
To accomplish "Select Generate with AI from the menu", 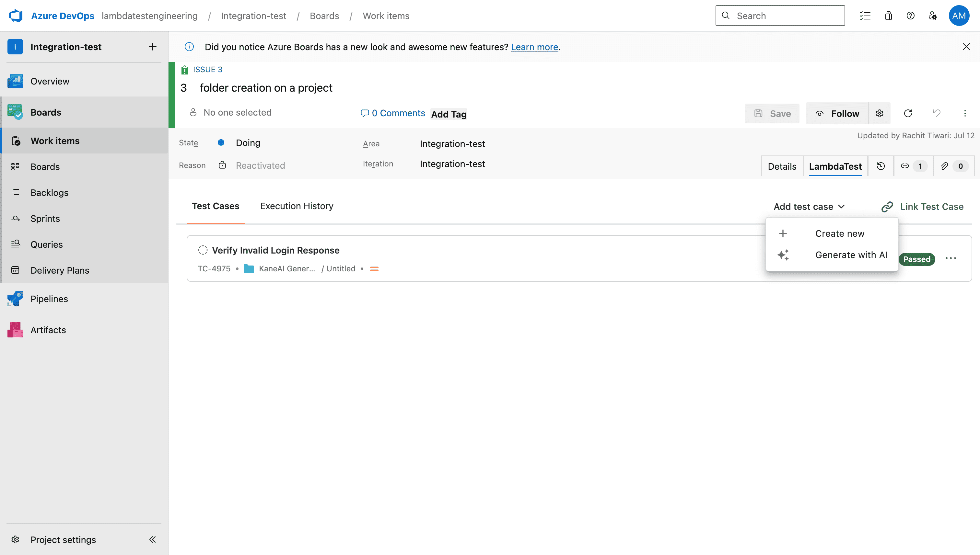I will coord(851,255).
